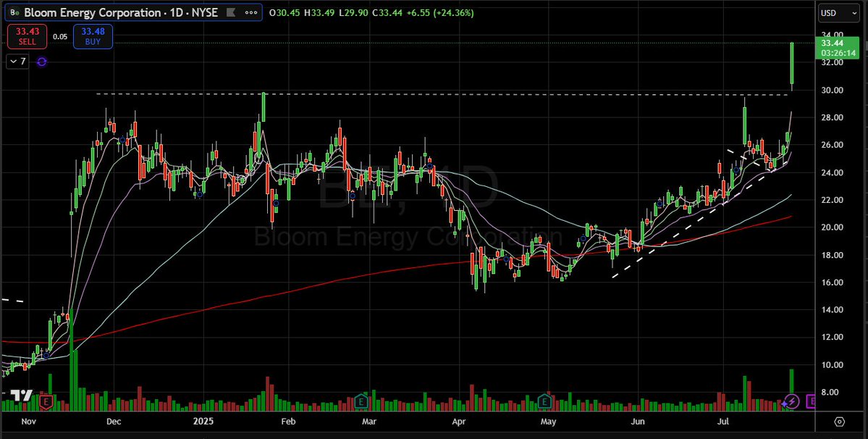Click the high value H33.49
The image size is (868, 439).
319,12
